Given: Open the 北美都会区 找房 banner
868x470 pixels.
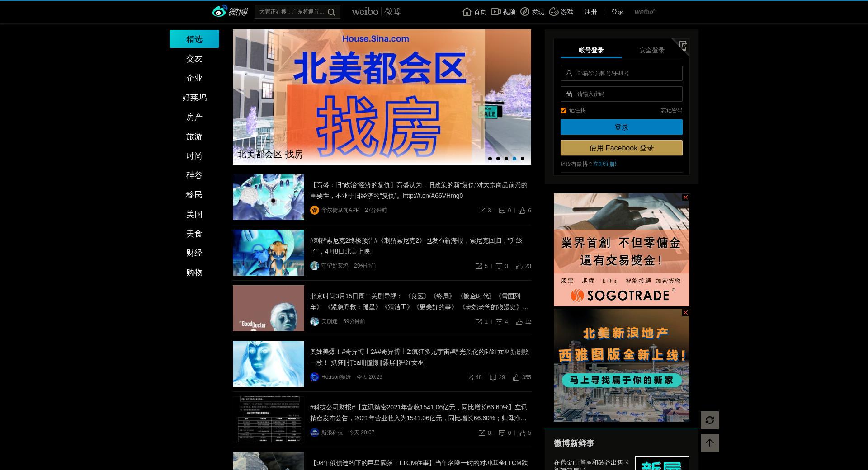Looking at the screenshot, I should (382, 97).
